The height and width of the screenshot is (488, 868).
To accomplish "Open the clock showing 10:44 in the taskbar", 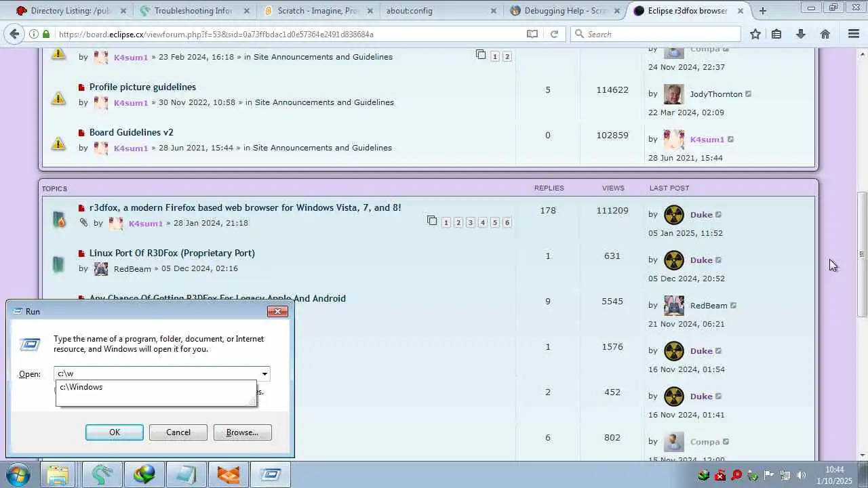I will [x=835, y=475].
